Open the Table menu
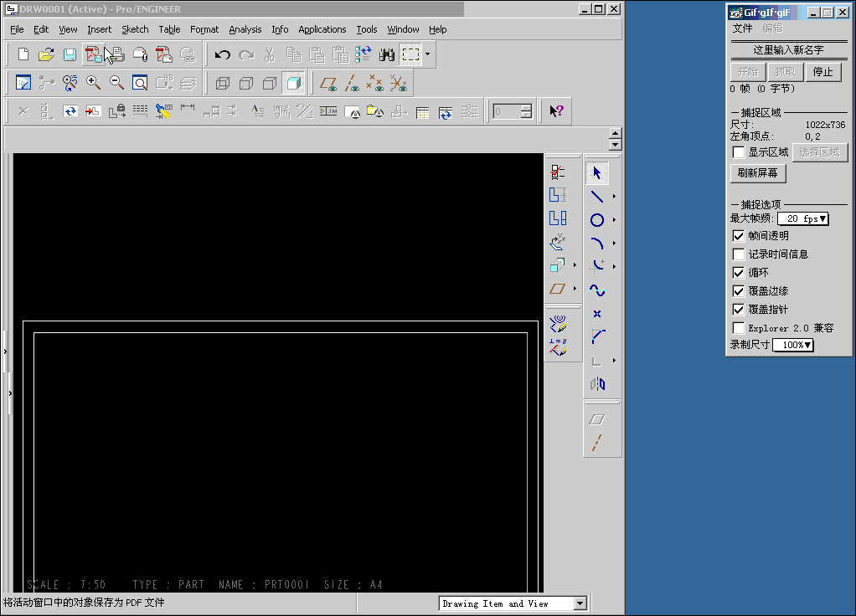Image resolution: width=856 pixels, height=616 pixels. point(169,29)
